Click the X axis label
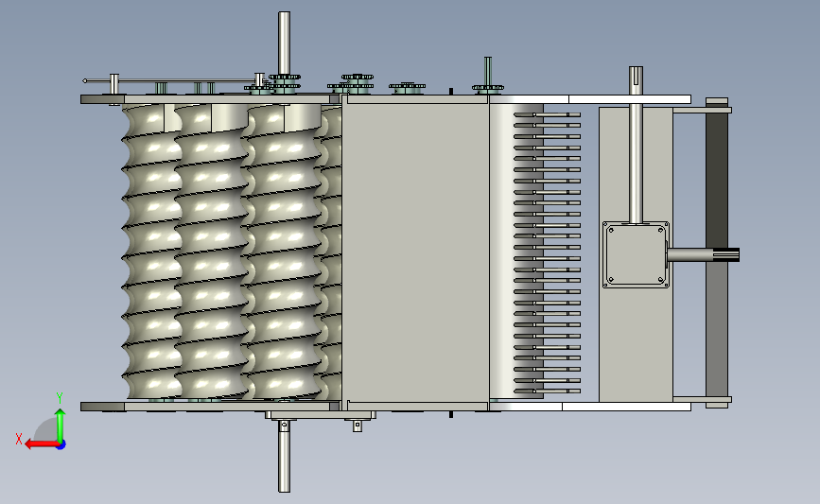820x504 pixels. point(19,439)
